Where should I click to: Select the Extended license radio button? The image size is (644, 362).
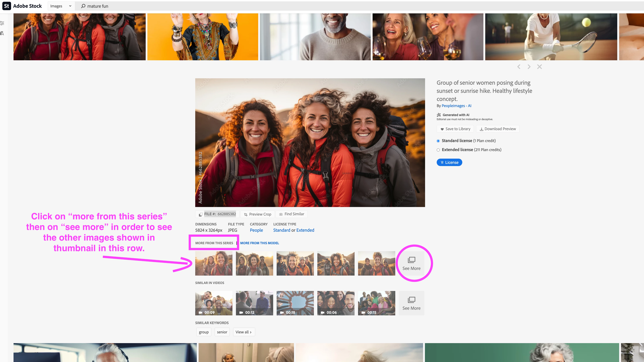click(x=438, y=150)
